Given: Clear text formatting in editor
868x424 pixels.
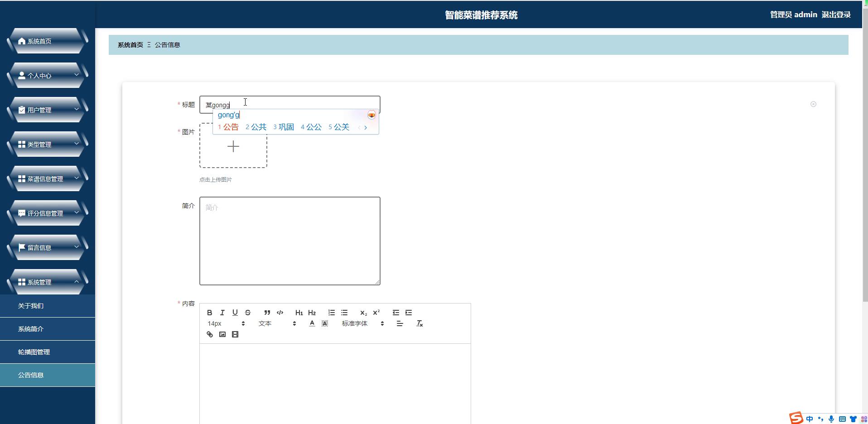Looking at the screenshot, I should click(x=420, y=323).
